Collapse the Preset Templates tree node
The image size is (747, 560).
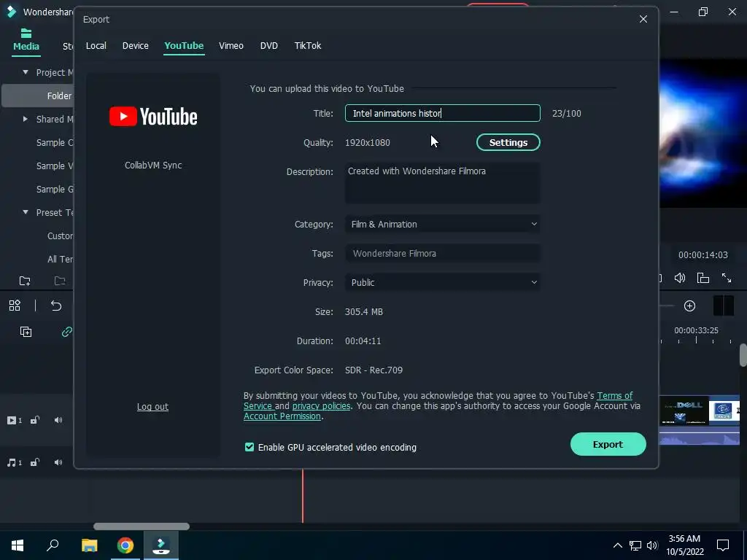(x=26, y=212)
